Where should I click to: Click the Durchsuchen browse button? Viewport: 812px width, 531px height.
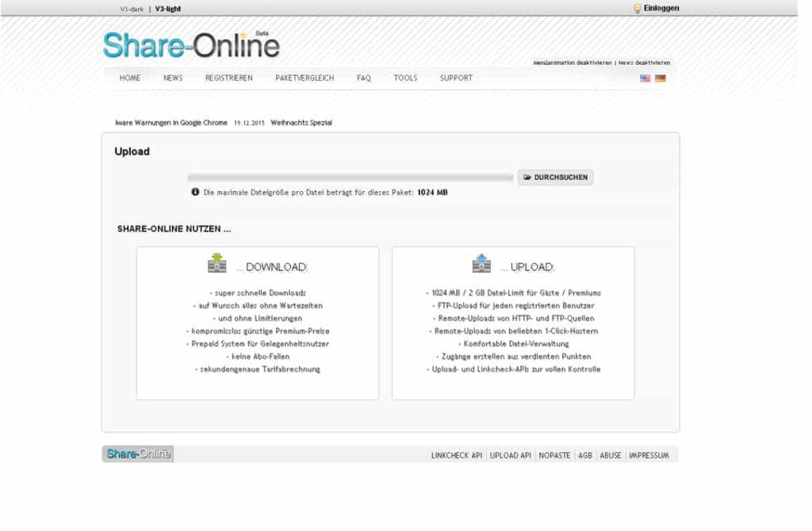[x=556, y=177]
